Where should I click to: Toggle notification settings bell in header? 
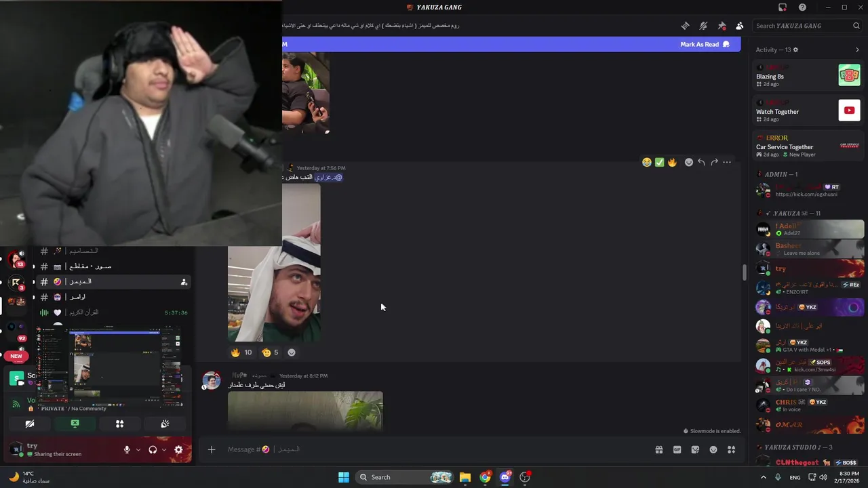[703, 26]
